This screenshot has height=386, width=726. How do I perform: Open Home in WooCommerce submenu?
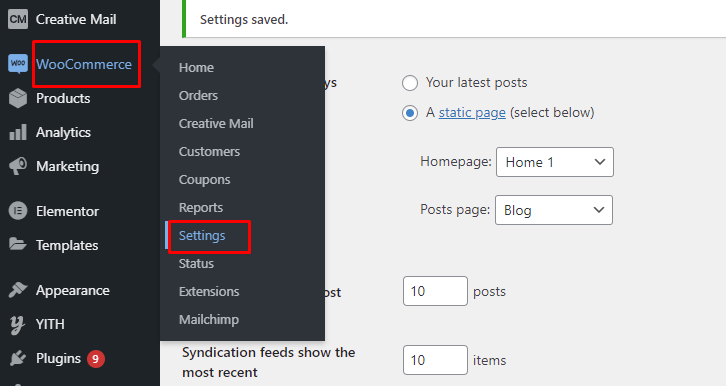tap(196, 68)
